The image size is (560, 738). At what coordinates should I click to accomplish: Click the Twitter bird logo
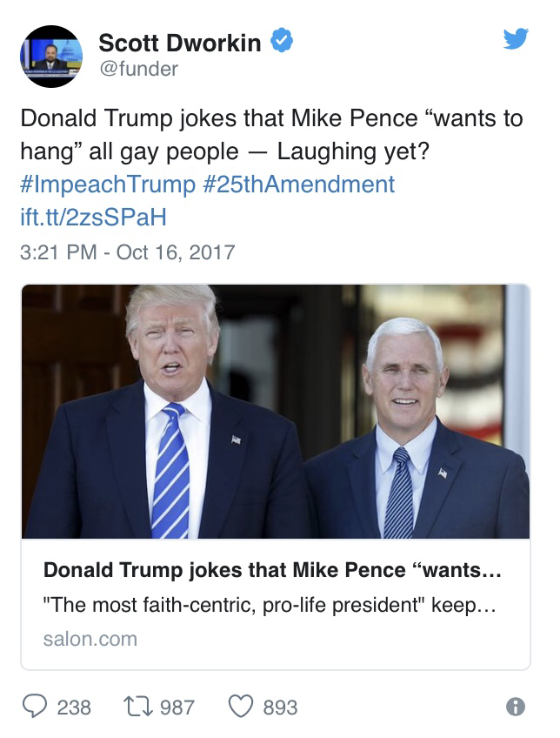[516, 39]
